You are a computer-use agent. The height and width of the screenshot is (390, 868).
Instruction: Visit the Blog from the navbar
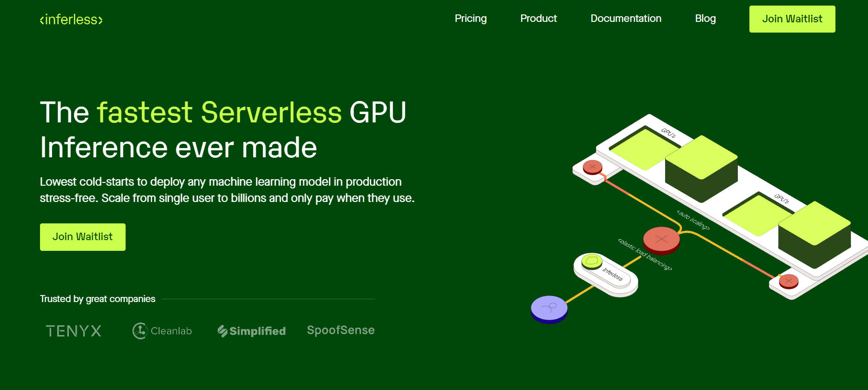(x=705, y=19)
